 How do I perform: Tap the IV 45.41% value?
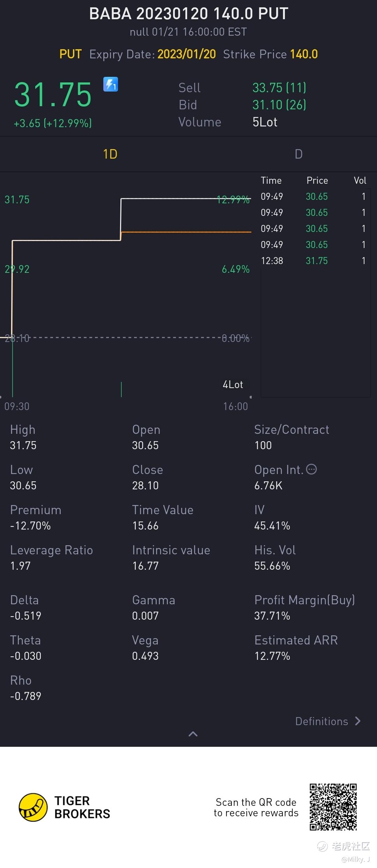click(272, 526)
